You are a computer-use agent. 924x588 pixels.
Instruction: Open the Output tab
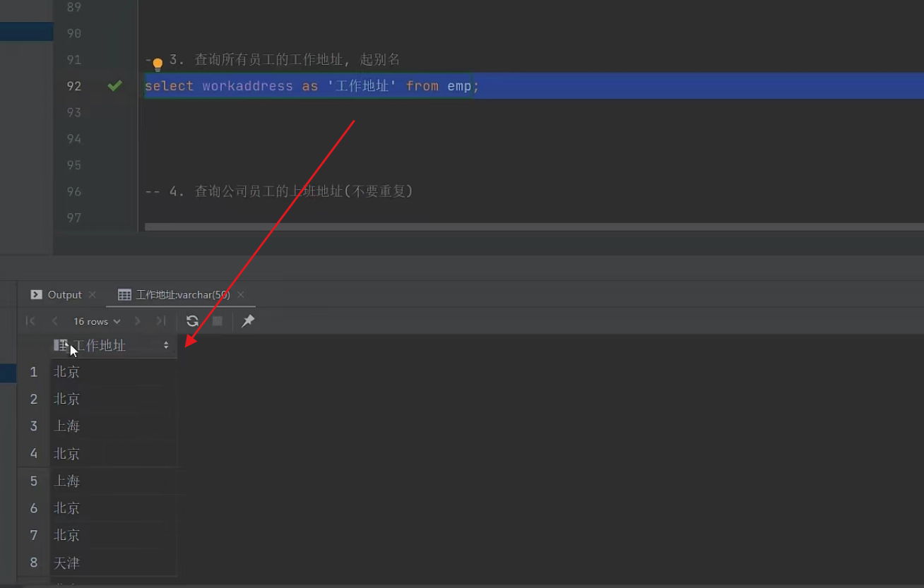point(64,294)
